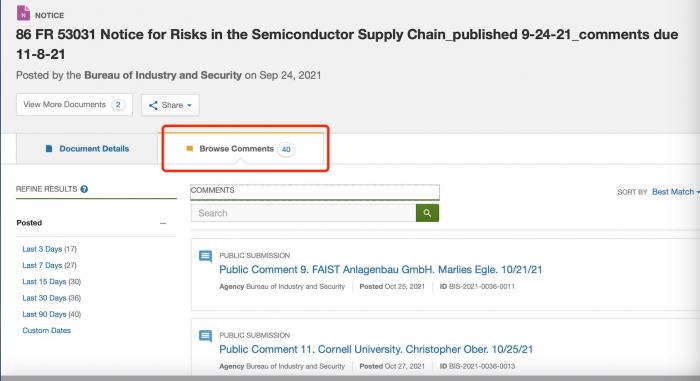Viewport: 700px width, 381px height.
Task: Filter comments by Last 30 Days
Action: point(51,298)
